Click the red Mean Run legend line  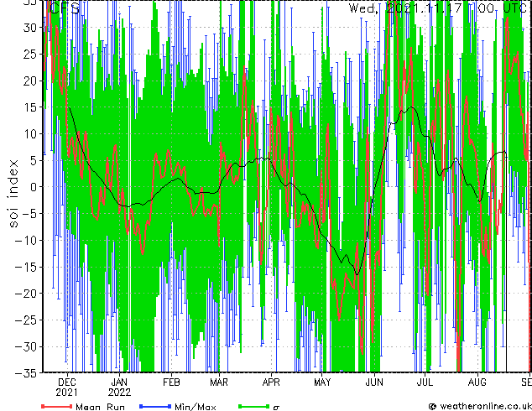point(57,406)
